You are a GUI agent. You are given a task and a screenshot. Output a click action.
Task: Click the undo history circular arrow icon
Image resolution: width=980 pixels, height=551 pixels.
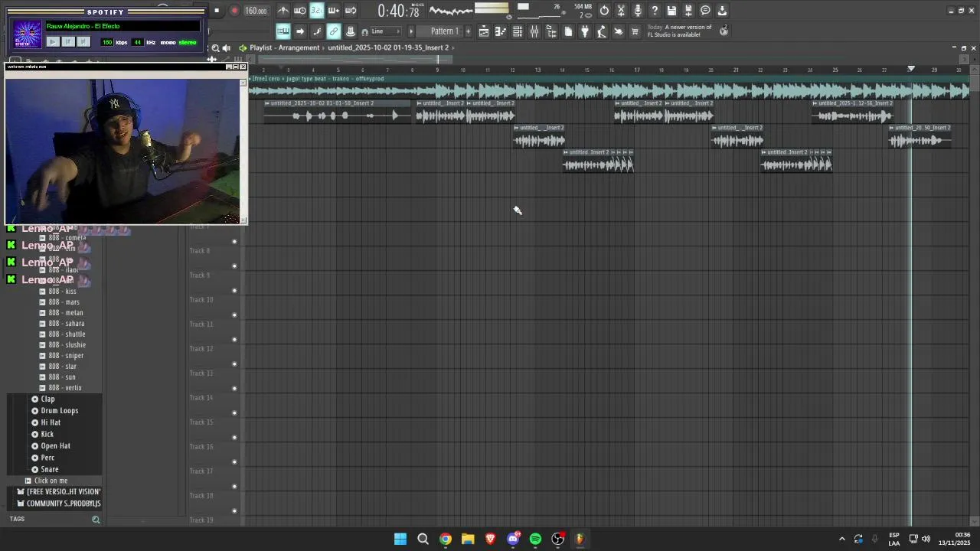(x=604, y=11)
